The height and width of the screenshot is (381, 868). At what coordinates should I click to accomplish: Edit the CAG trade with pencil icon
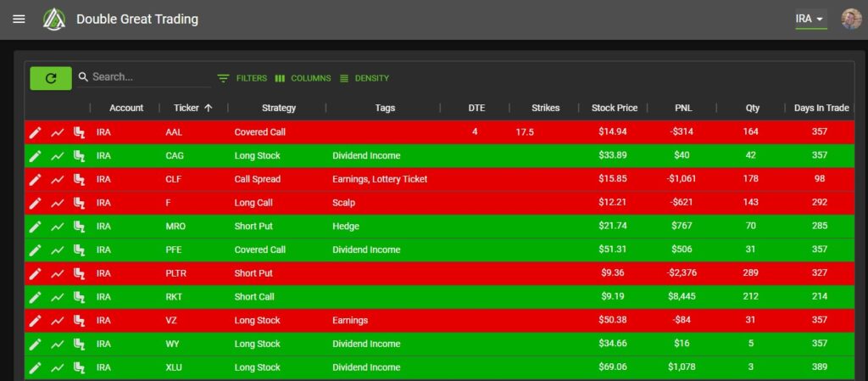click(x=35, y=155)
